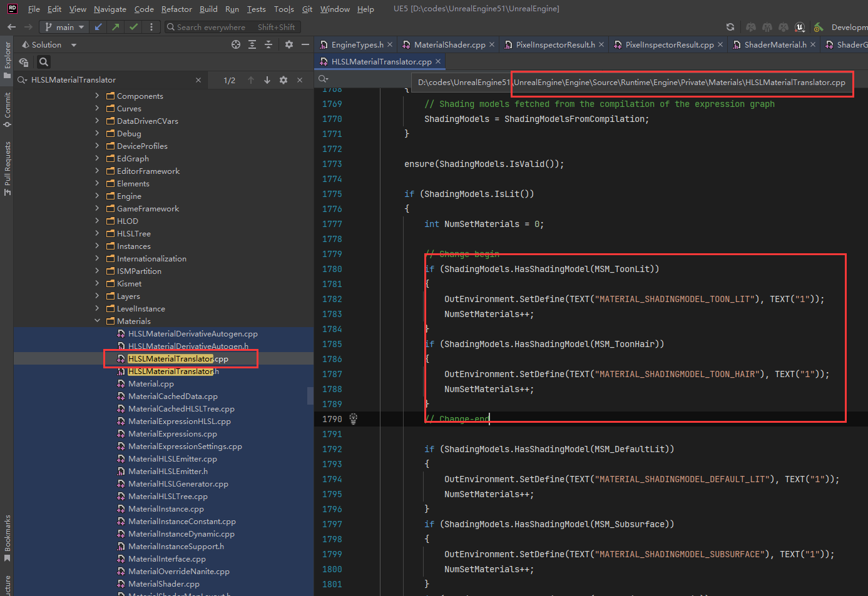Open the Solution view dropdown
Image resolution: width=868 pixels, height=596 pixels.
[x=73, y=44]
